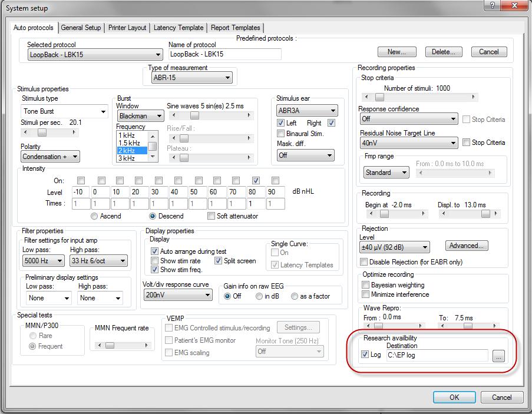Enable Show stim rate checkbox
532x414 pixels.
click(x=154, y=261)
